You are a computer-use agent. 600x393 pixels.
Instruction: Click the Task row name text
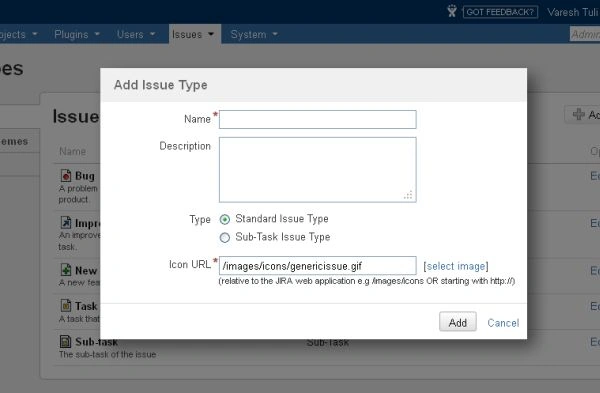tap(86, 306)
